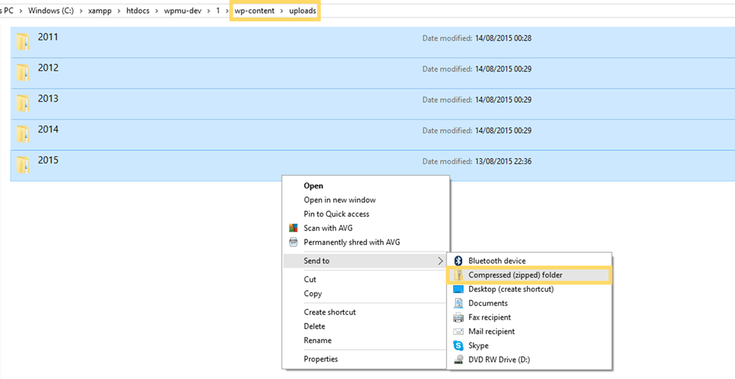Expand chevron after wpmu-dev breadcrumb
Image resolution: width=735 pixels, height=379 pixels.
click(209, 10)
